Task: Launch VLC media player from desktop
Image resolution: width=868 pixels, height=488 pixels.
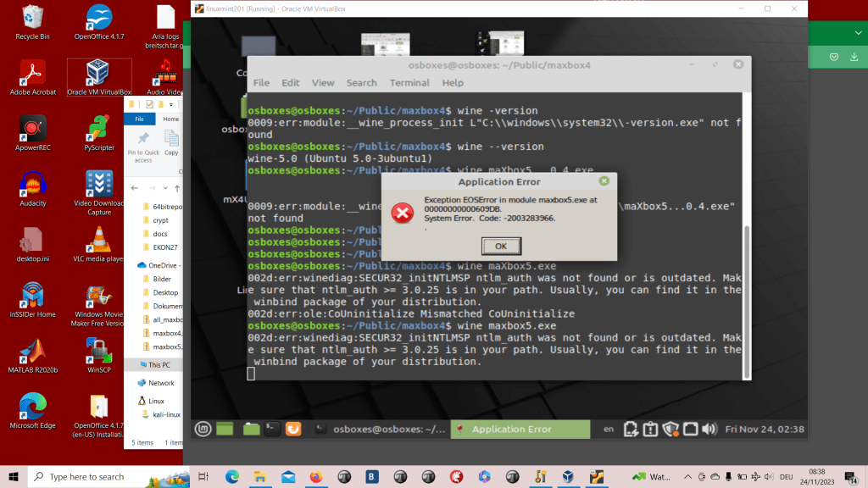Action: tap(99, 244)
